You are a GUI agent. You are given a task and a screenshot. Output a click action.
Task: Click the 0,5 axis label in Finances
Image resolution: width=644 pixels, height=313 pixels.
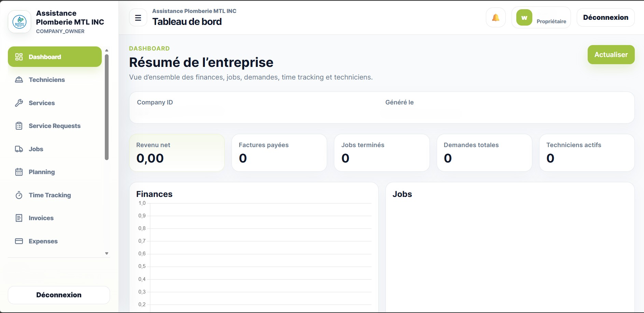pyautogui.click(x=142, y=266)
